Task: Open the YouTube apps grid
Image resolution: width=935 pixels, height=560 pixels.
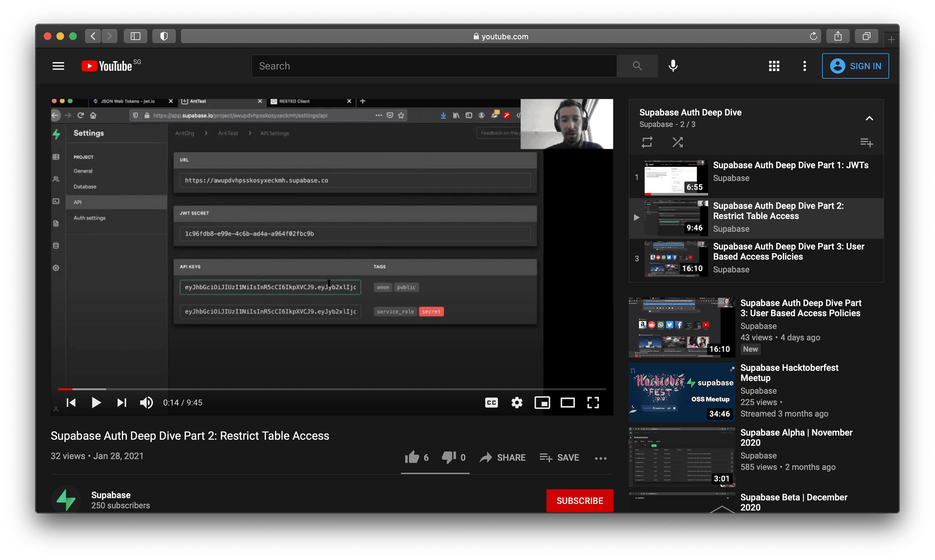Action: [774, 66]
